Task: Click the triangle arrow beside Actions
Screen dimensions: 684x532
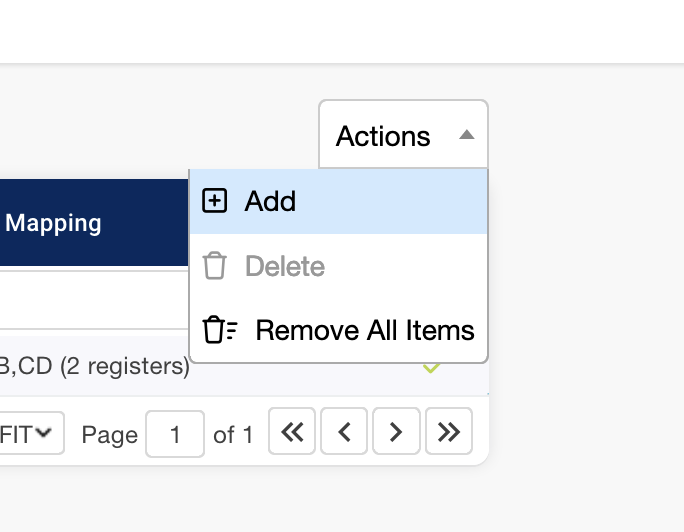Action: pyautogui.click(x=466, y=135)
